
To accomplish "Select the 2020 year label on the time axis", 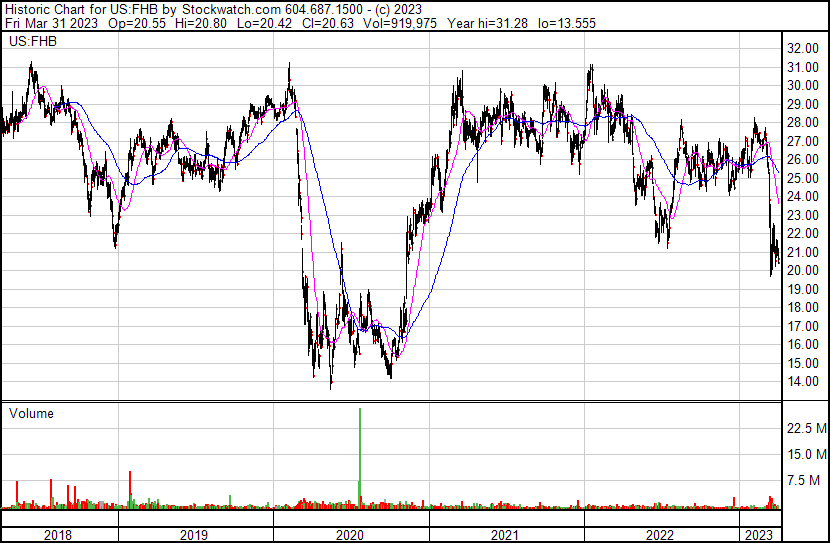I will 349,534.
